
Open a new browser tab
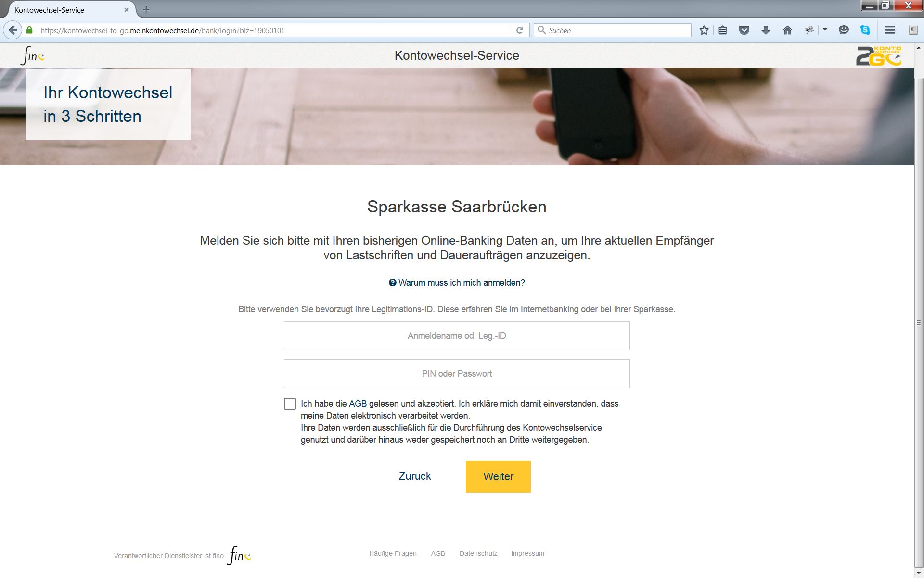[146, 9]
